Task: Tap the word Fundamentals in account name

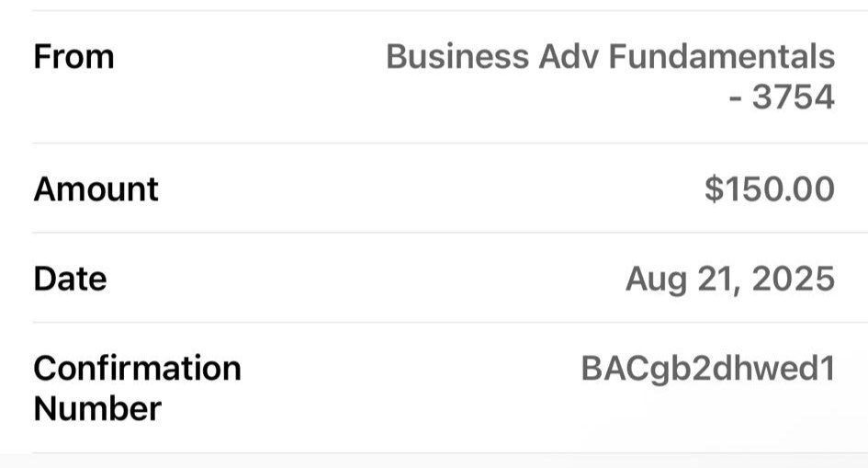Action: [722, 57]
